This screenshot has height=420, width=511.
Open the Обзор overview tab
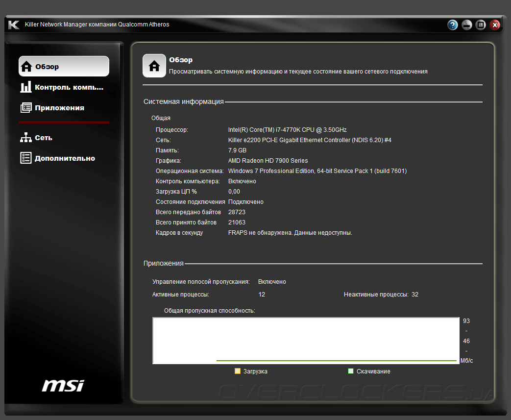point(64,66)
